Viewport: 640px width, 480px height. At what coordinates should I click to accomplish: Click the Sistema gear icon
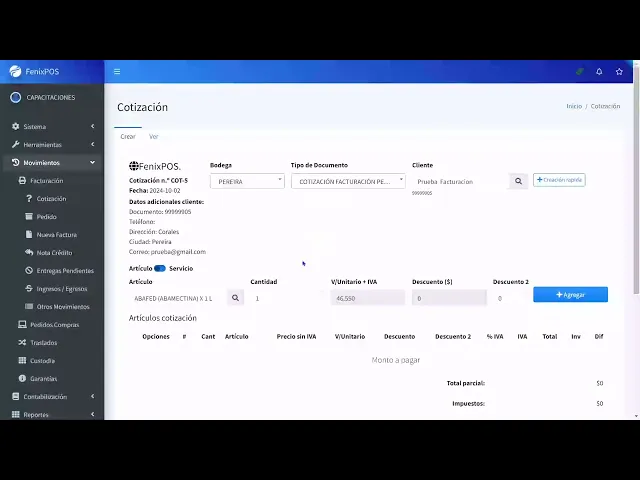coord(16,127)
